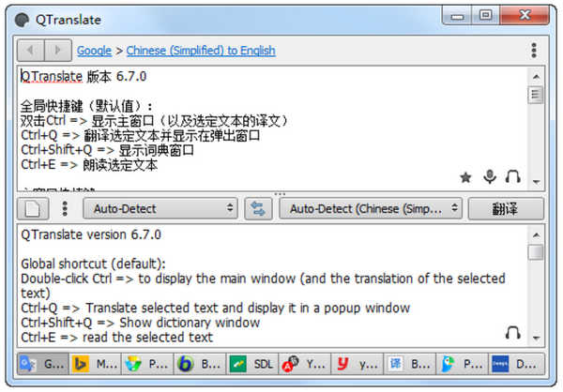This screenshot has width=563, height=392.
Task: Click the translation pane scrollbar thumb
Action: tap(536, 251)
